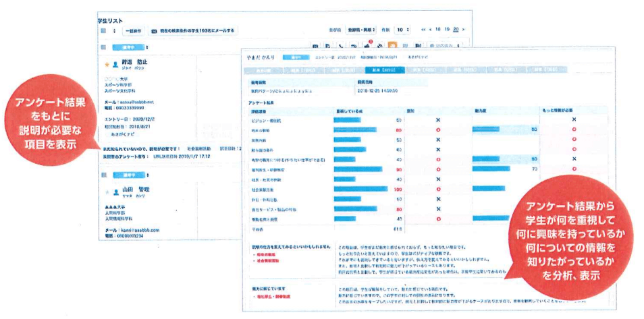Open the 登録順・降順 sort order dropdown
The height and width of the screenshot is (319, 644).
[361, 30]
